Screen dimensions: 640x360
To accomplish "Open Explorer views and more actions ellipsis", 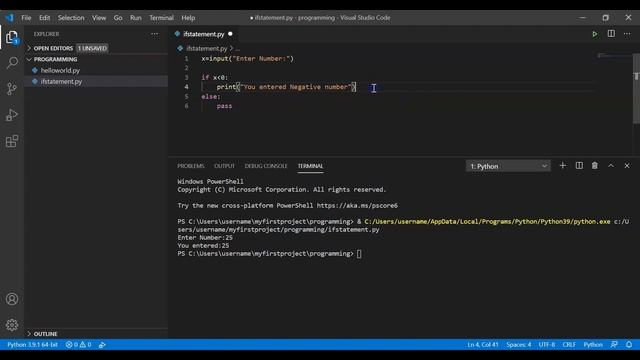I will [x=154, y=34].
